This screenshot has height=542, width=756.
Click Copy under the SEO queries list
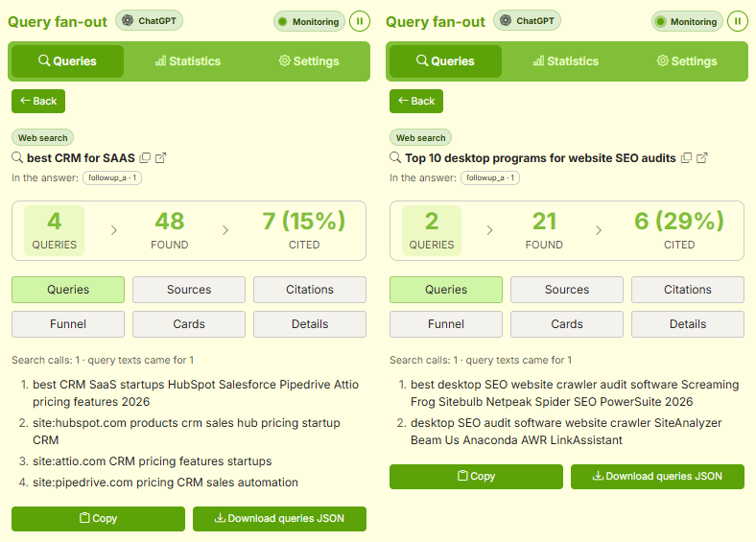coord(477,477)
